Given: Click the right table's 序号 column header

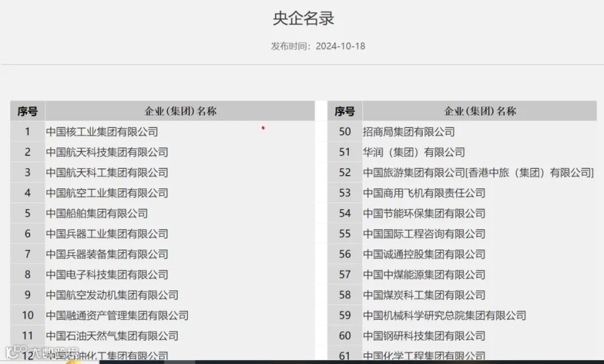Looking at the screenshot, I should [x=344, y=111].
